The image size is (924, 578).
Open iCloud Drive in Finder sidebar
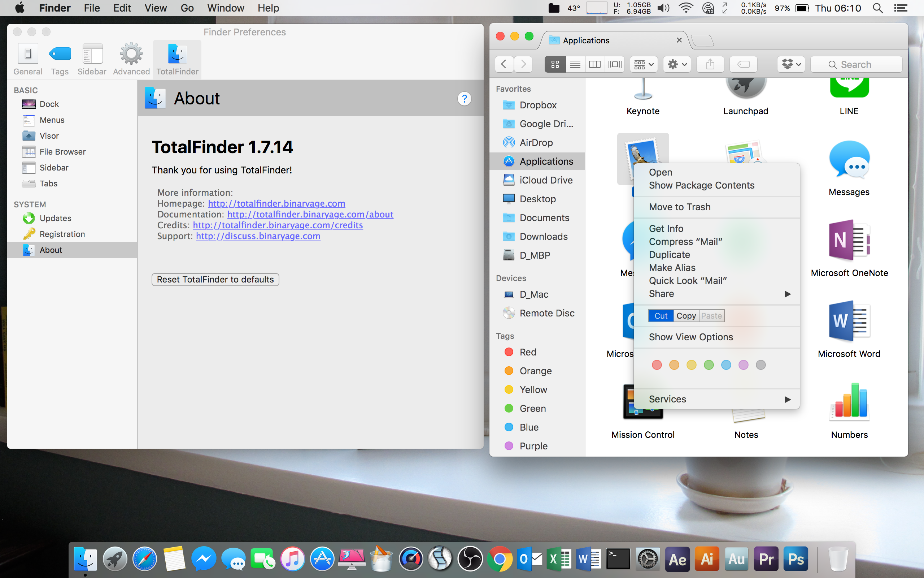pyautogui.click(x=537, y=180)
